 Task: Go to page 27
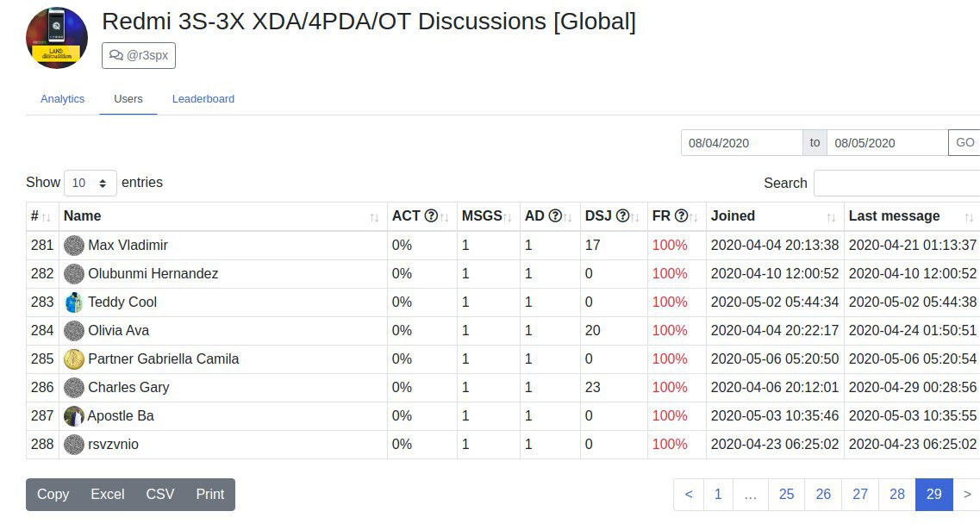860,495
